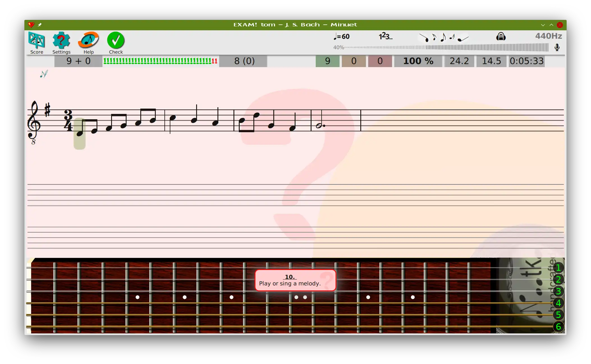This screenshot has height=364, width=591.
Task: Click the exam progress bar
Action: pos(160,61)
